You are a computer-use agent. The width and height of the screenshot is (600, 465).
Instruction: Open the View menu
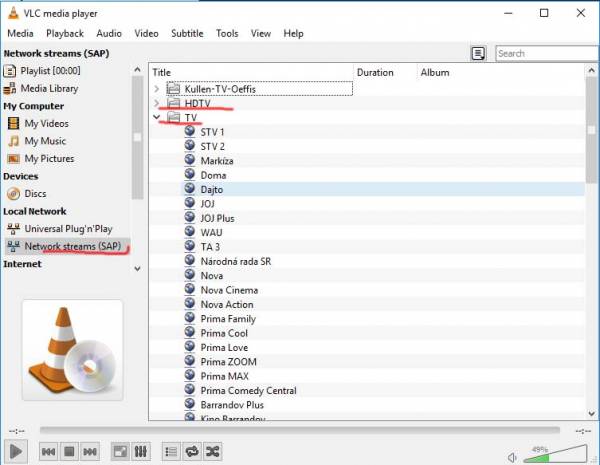pyautogui.click(x=261, y=33)
